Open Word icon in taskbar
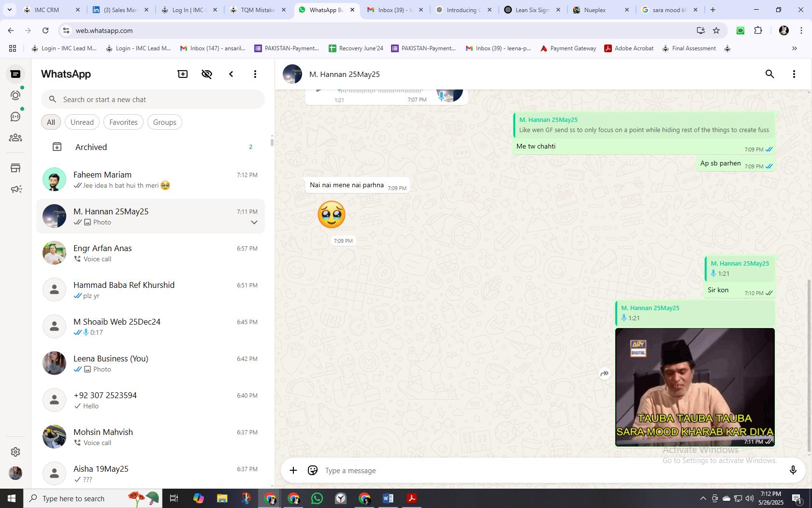The width and height of the screenshot is (812, 508). (388, 498)
